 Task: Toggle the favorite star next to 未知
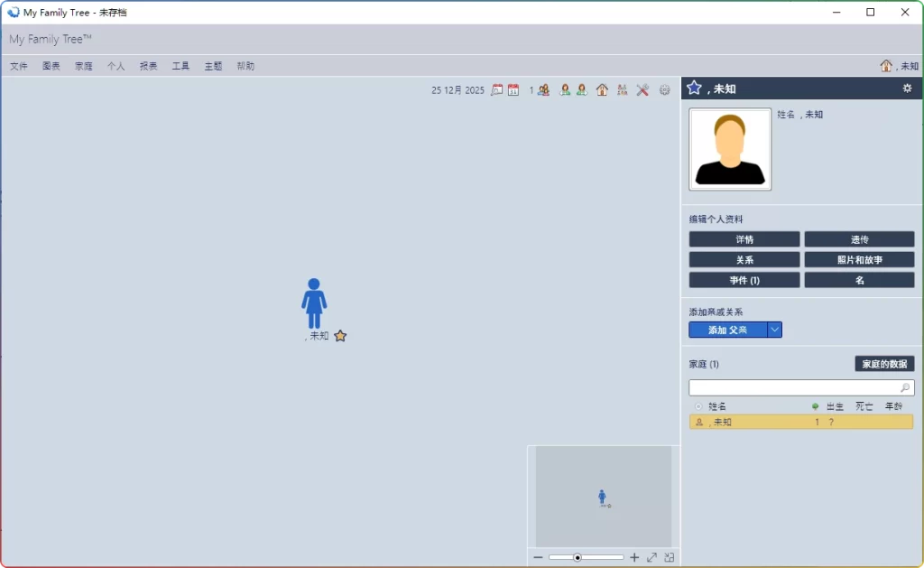point(340,335)
